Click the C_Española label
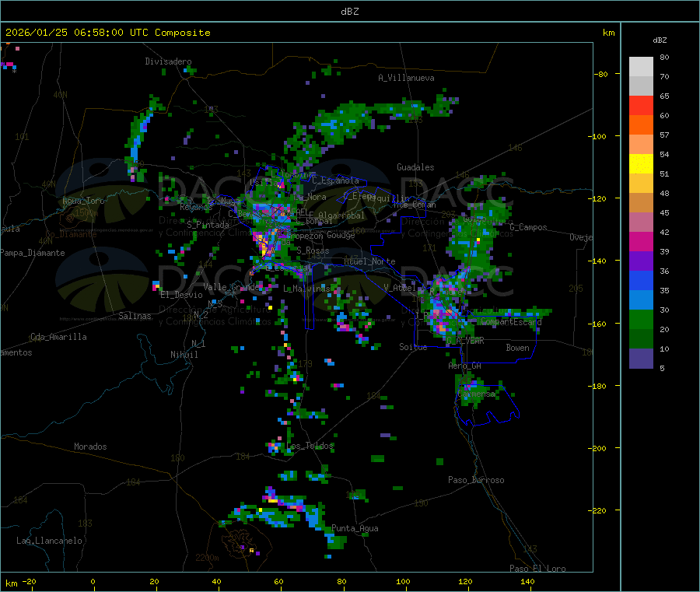Viewport: 700px width, 592px height. point(335,180)
